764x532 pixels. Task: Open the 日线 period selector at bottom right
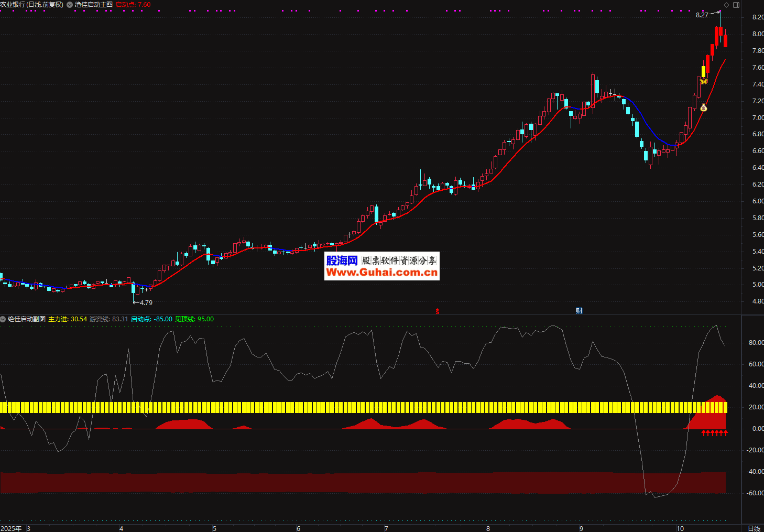[x=754, y=528]
